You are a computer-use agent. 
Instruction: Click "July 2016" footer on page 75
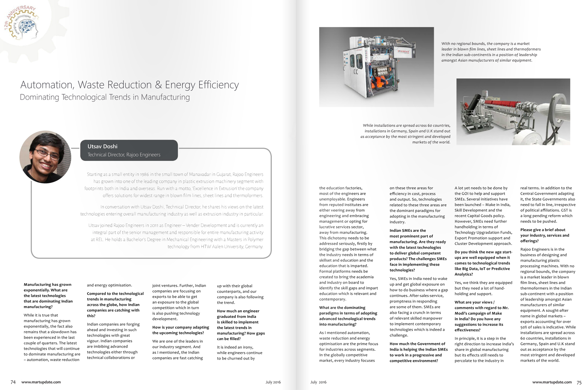pyautogui.click(x=318, y=382)
